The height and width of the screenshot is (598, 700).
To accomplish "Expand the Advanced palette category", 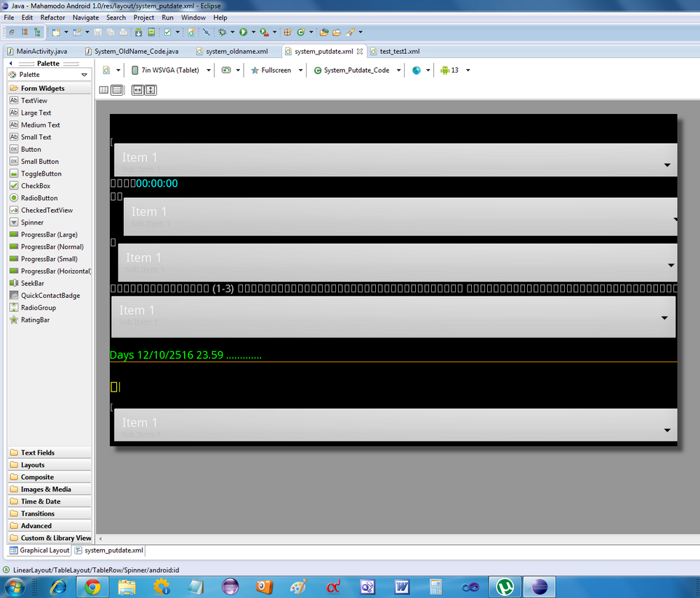I will [x=49, y=526].
